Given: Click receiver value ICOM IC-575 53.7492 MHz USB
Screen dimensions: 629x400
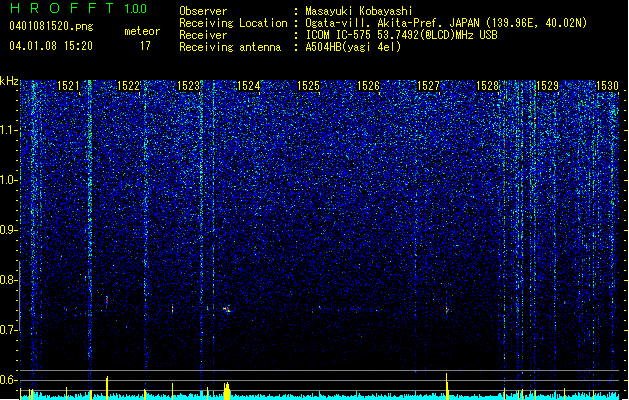Looking at the screenshot, I should click(x=401, y=35).
